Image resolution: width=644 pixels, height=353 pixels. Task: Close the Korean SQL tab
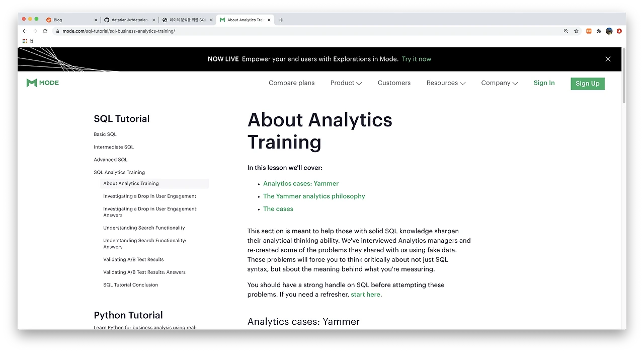[x=211, y=20]
